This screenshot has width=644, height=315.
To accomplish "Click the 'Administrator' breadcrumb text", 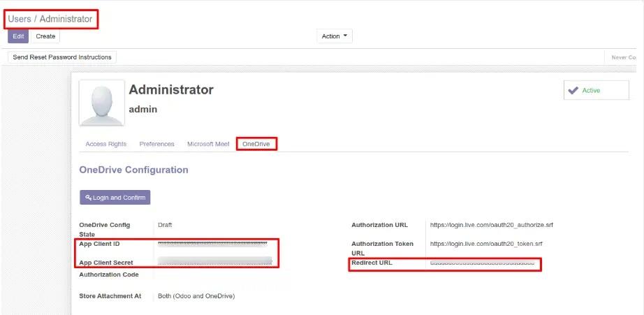I will coord(66,19).
